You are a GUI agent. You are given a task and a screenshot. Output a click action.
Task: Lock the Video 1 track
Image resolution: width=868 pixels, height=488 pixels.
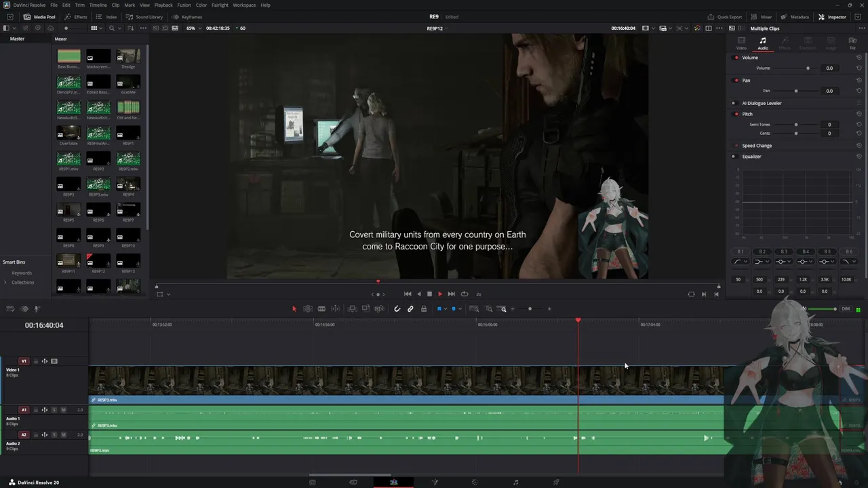tap(36, 361)
